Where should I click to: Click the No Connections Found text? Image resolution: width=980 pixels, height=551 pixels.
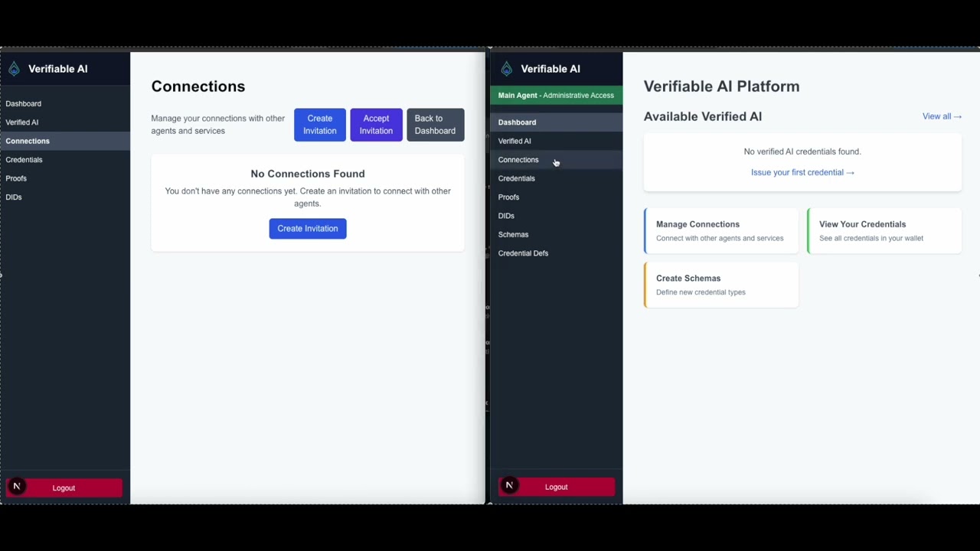[308, 174]
